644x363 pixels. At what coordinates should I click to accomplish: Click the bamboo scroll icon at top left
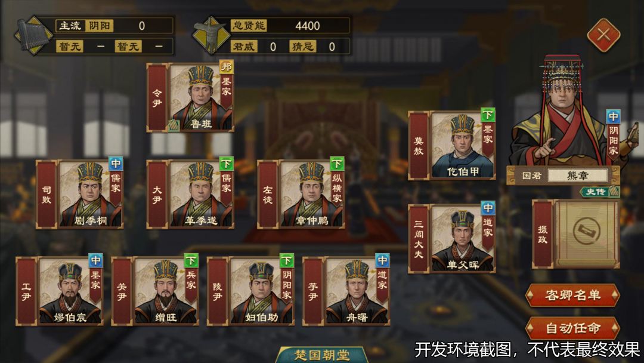click(x=33, y=35)
